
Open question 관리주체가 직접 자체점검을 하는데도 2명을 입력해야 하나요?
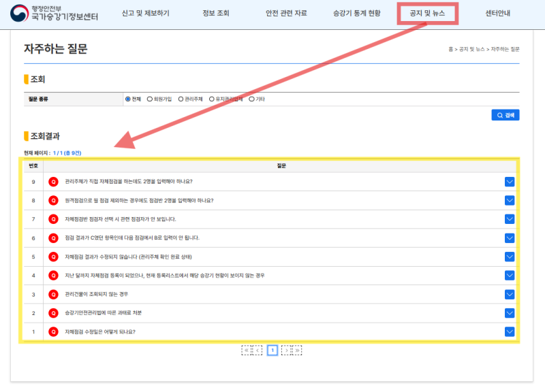[129, 182]
